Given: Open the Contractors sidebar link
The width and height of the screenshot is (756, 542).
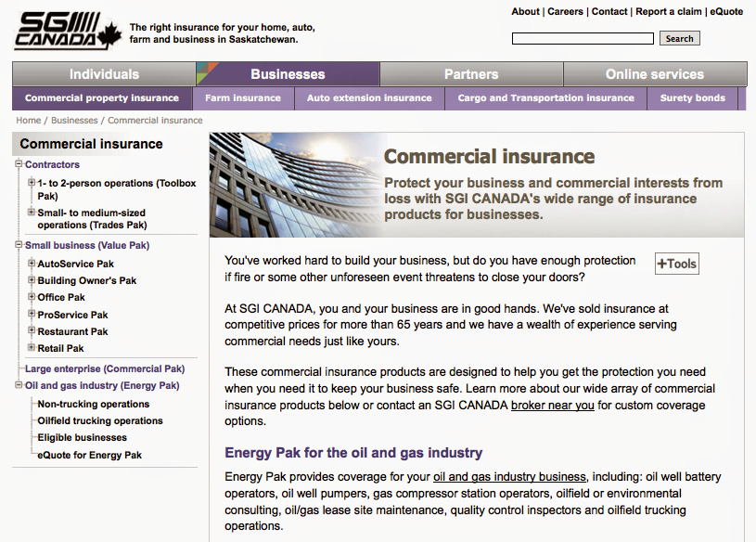Looking at the screenshot, I should point(52,164).
